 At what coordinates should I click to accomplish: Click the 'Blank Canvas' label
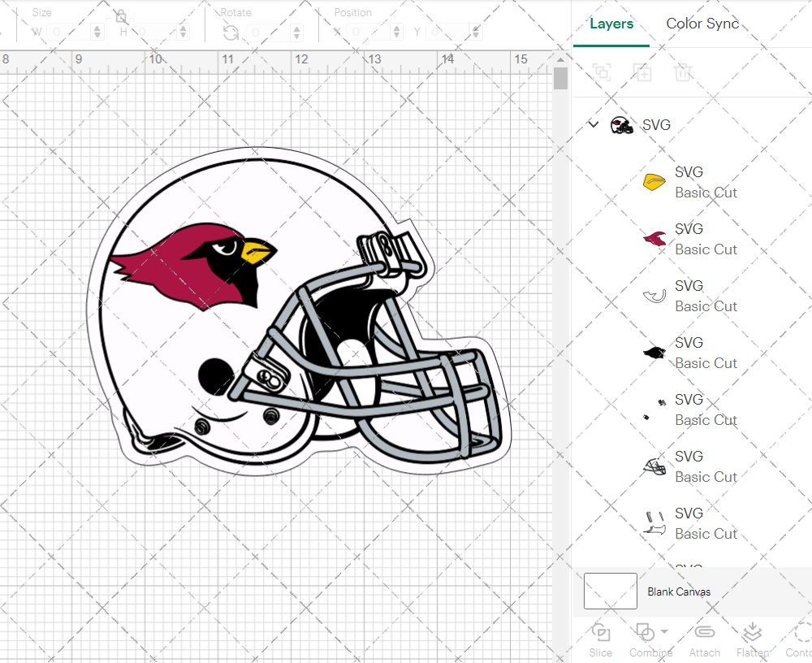pos(679,591)
